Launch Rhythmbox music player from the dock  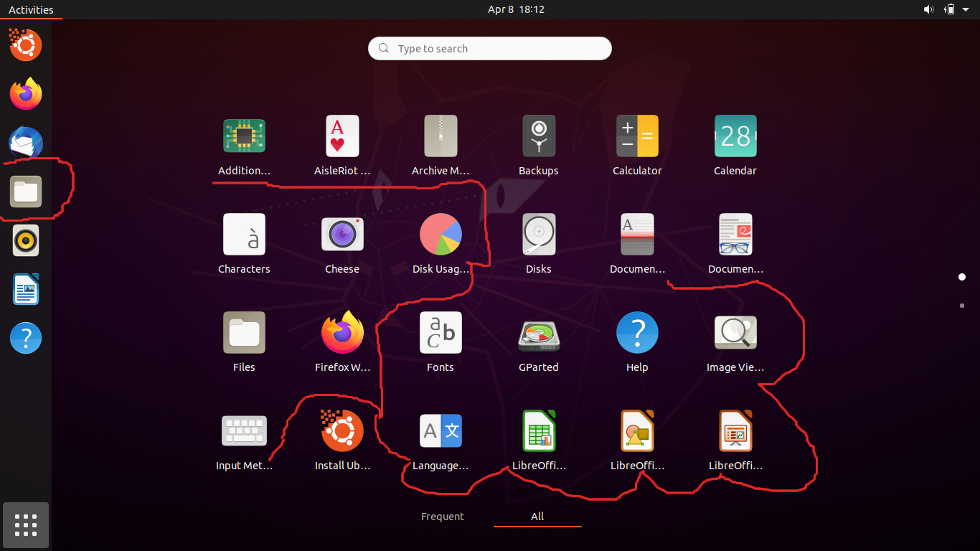[x=26, y=240]
